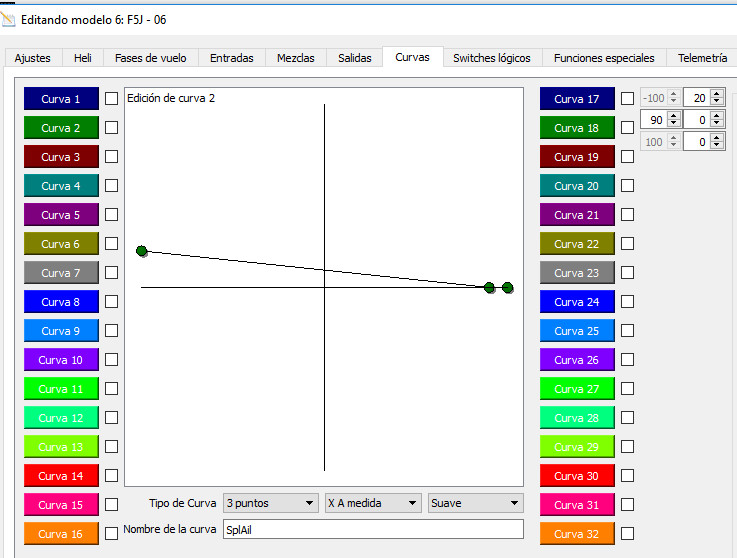Select the rightmost curve point on graph
Viewport: 737px width, 558px height.
coord(508,288)
